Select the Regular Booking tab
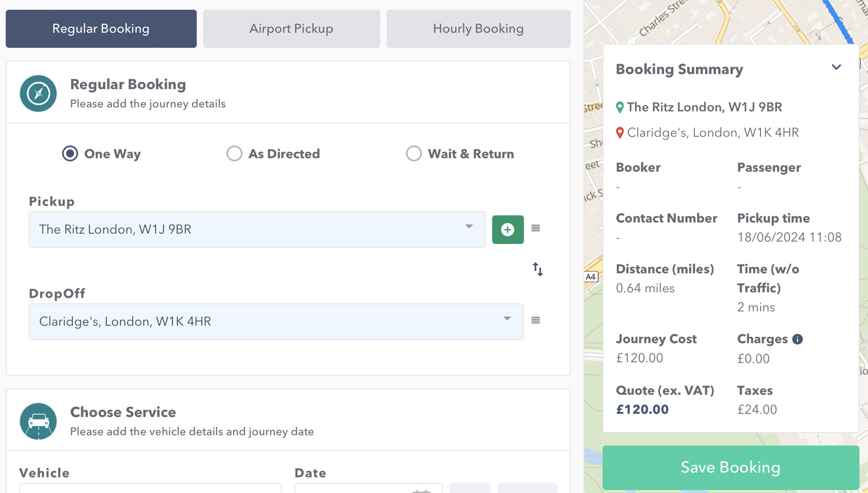 (x=100, y=28)
